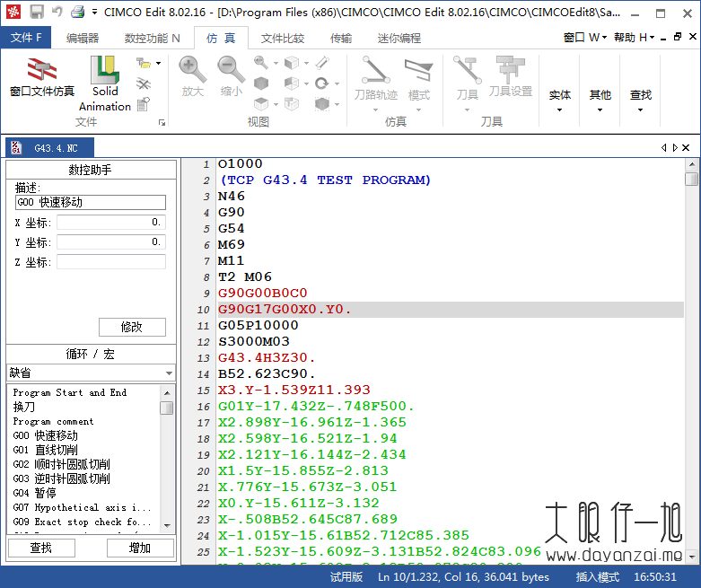Launch Solid Animation
The height and width of the screenshot is (588, 701).
point(105,83)
